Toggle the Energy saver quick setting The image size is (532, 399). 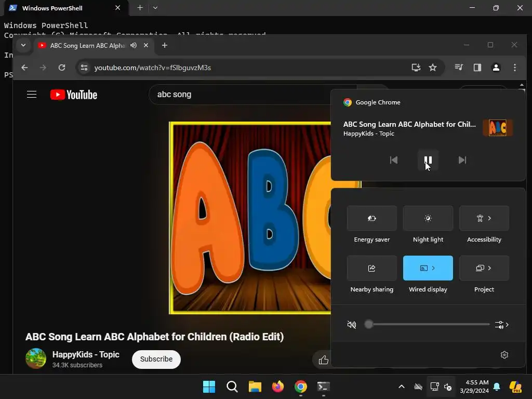click(x=372, y=218)
